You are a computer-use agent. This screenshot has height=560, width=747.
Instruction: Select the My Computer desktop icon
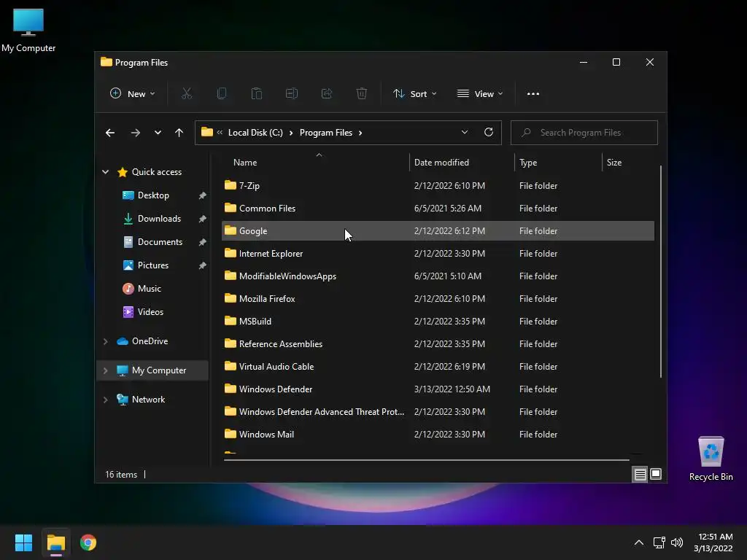coord(28,30)
